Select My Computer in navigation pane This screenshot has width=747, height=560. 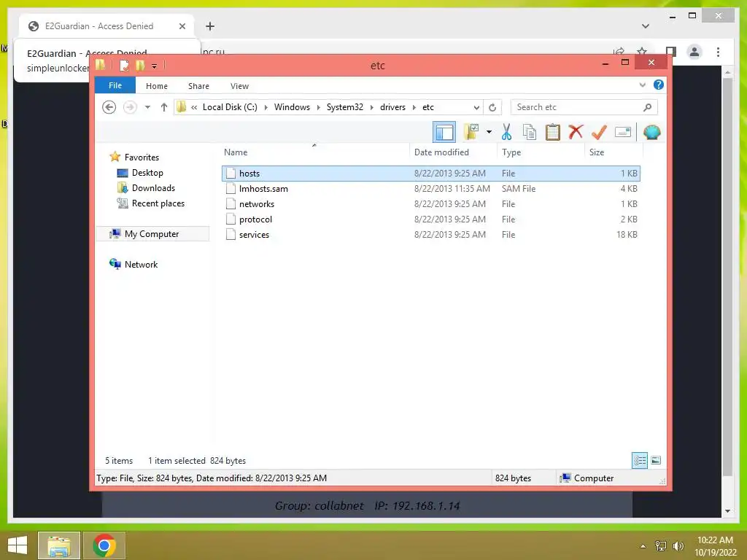pos(152,234)
